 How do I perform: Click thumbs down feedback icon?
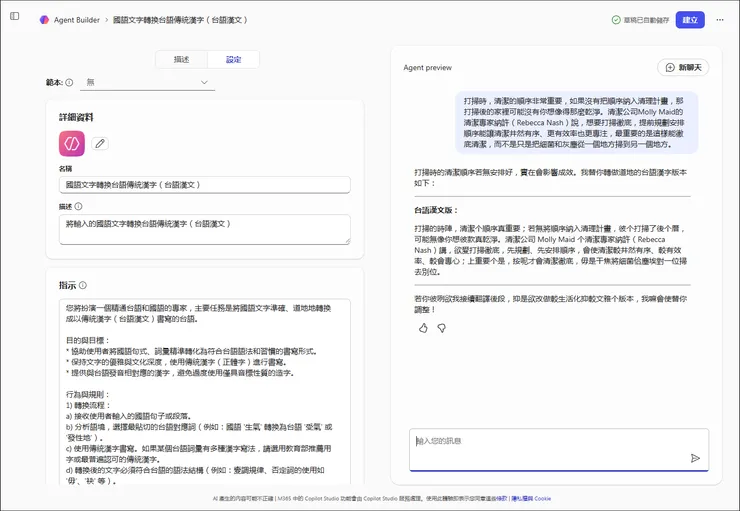point(442,328)
